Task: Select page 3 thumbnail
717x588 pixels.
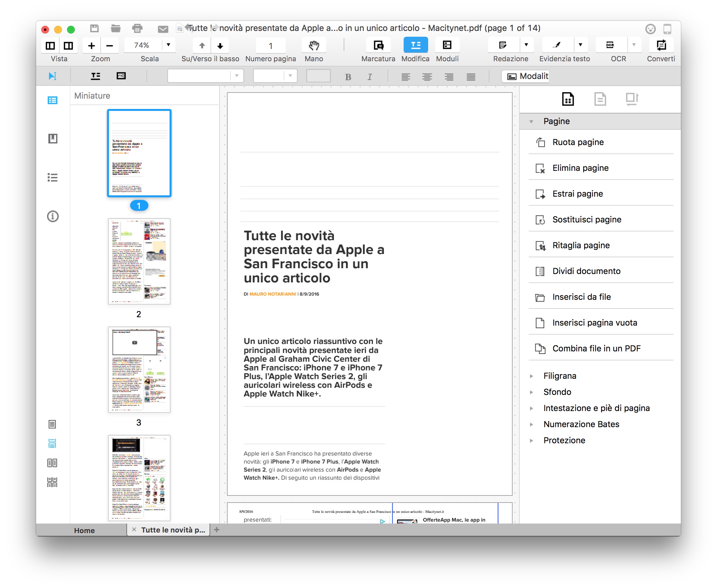Action: point(139,369)
